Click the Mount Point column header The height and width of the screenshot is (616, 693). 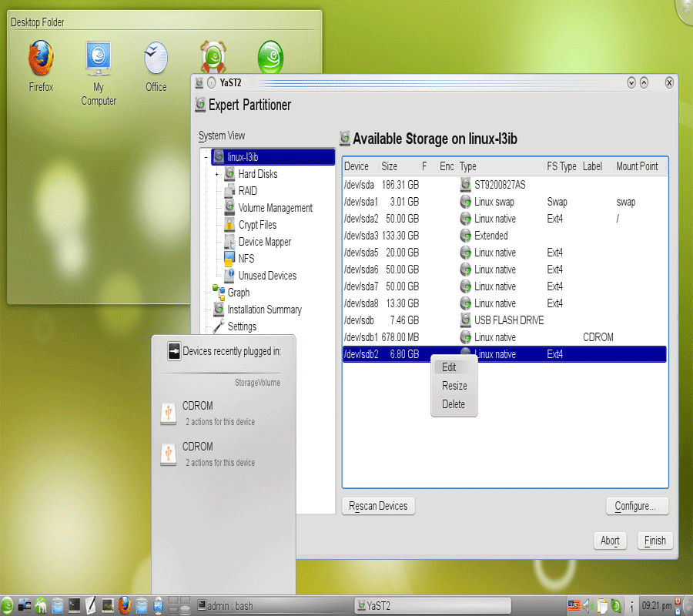640,166
